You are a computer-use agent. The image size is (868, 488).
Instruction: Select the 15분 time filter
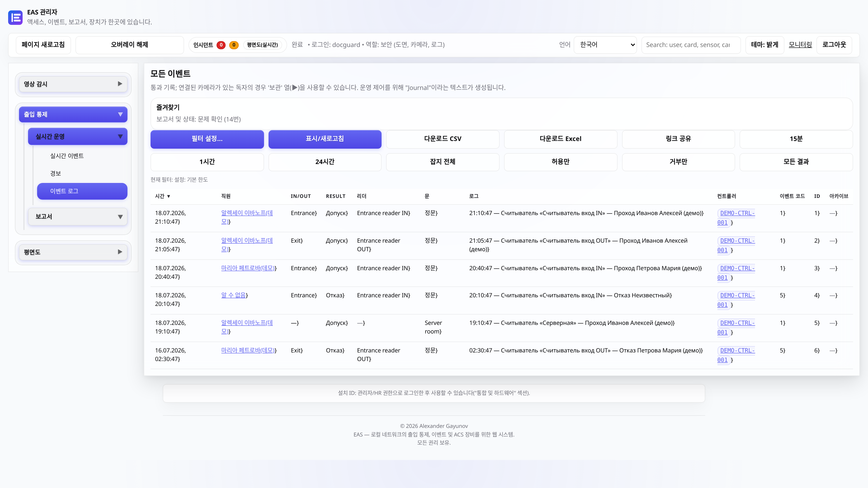click(796, 139)
